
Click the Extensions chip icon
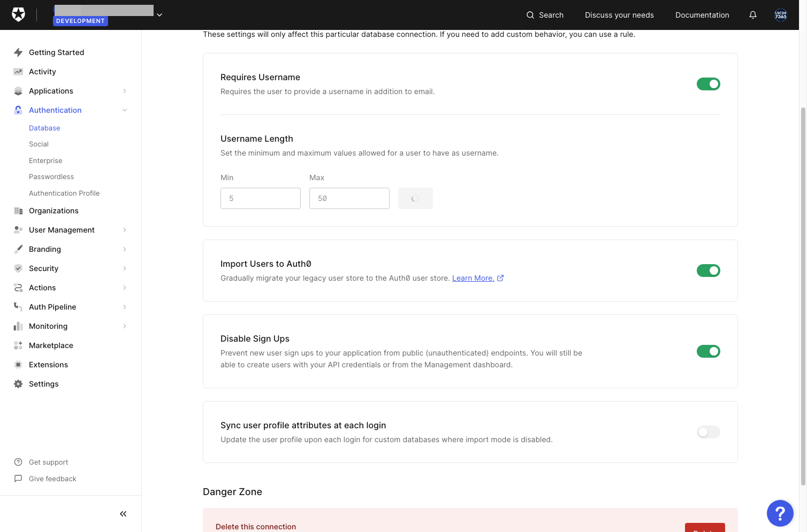[x=18, y=365]
